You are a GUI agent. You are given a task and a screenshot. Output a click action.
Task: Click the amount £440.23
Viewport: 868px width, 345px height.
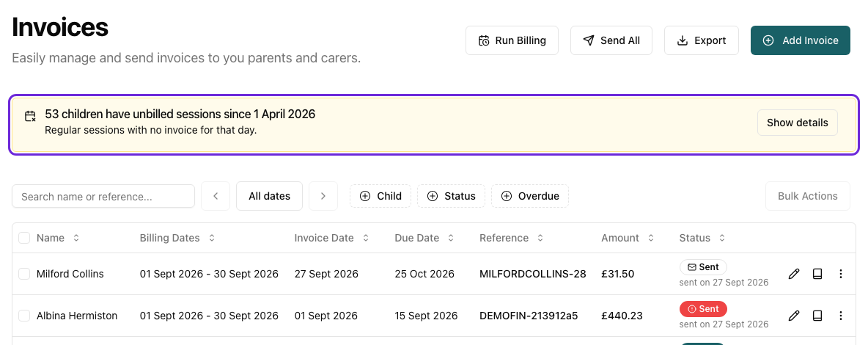622,316
